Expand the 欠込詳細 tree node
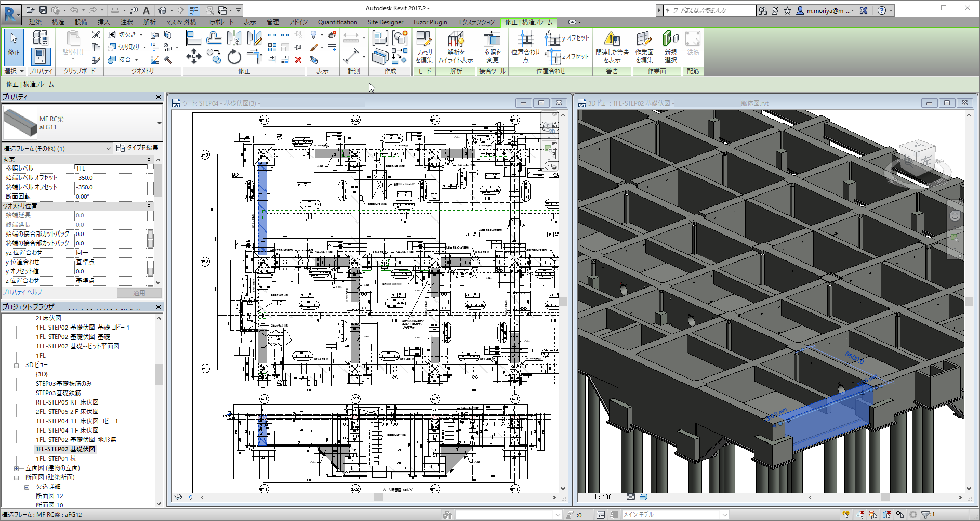 27,487
